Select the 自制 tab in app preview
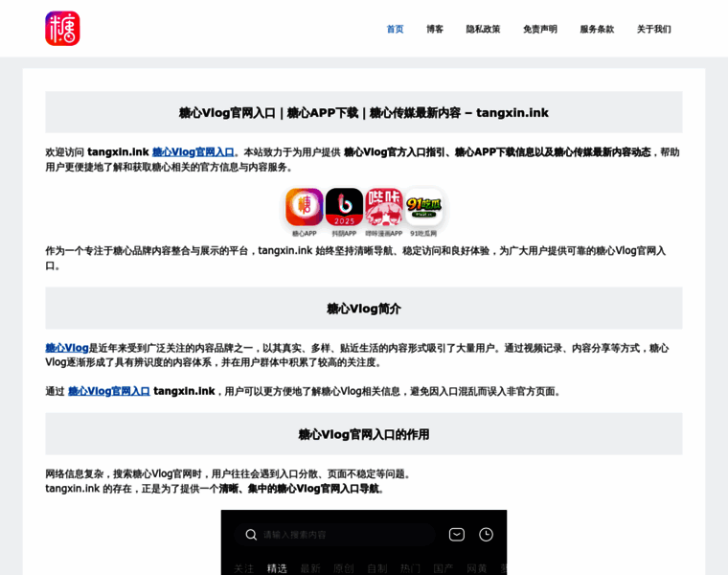728x575 pixels. (377, 568)
